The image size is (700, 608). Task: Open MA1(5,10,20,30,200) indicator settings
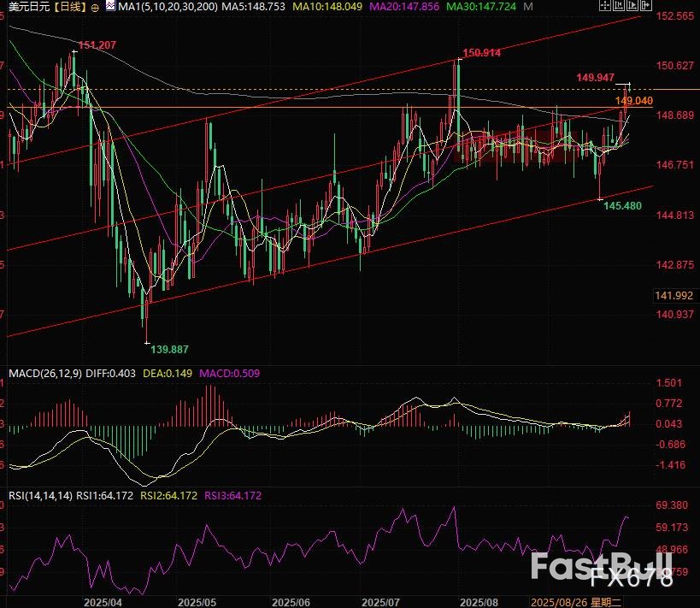point(164,7)
